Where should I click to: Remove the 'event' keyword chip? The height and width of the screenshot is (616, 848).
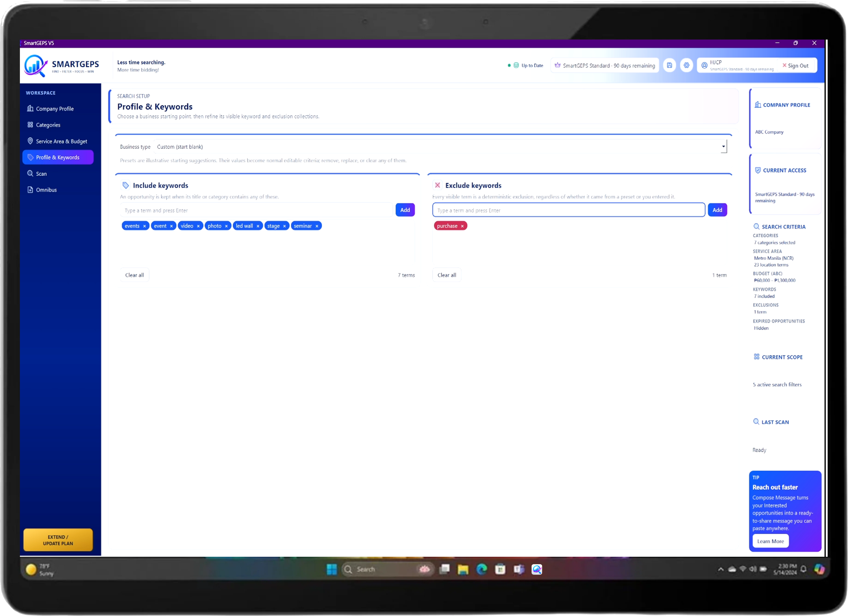171,226
